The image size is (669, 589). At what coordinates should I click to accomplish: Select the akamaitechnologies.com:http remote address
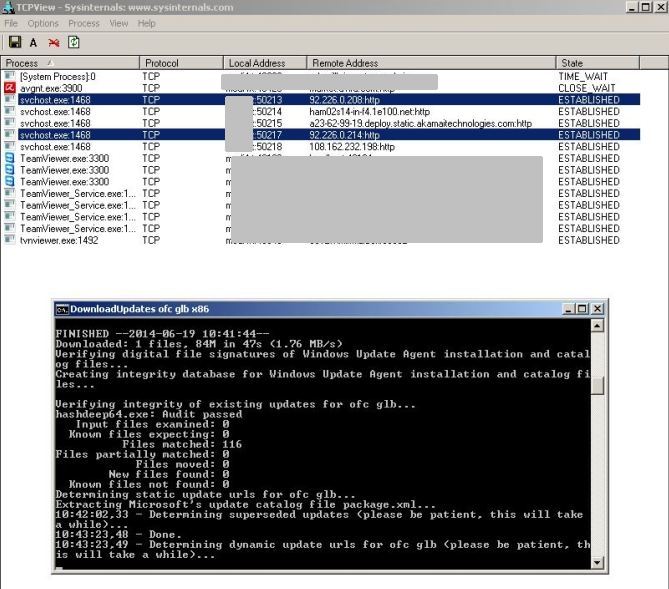coord(420,124)
